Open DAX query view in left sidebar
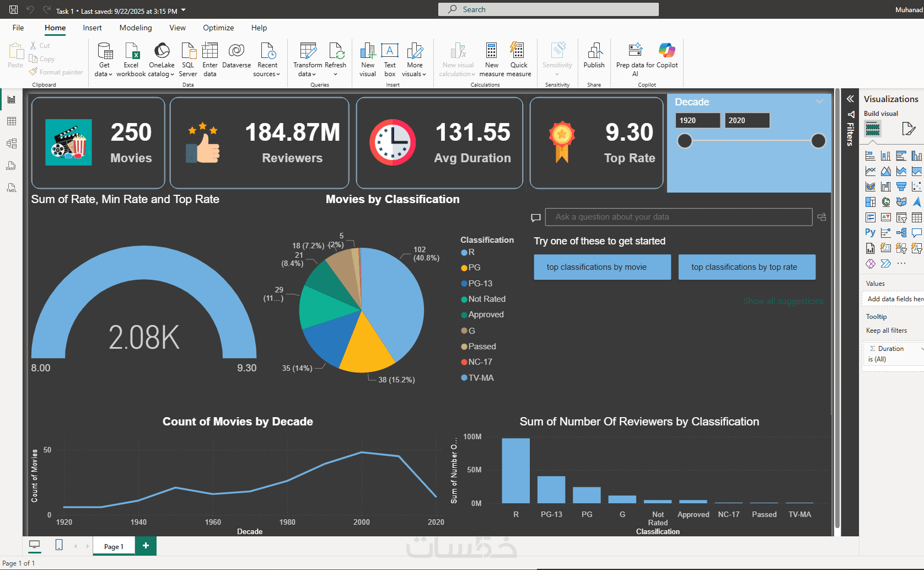This screenshot has height=570, width=924. pos(12,166)
